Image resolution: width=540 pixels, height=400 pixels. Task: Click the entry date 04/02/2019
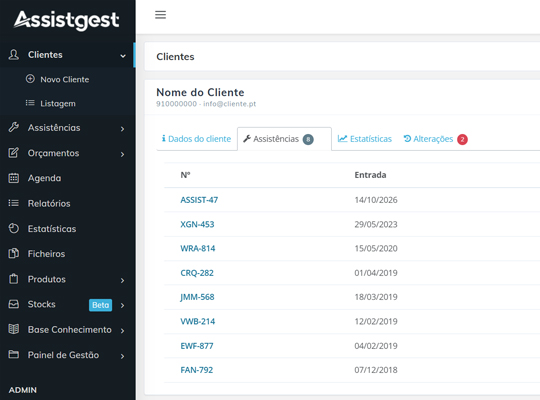[x=376, y=346]
